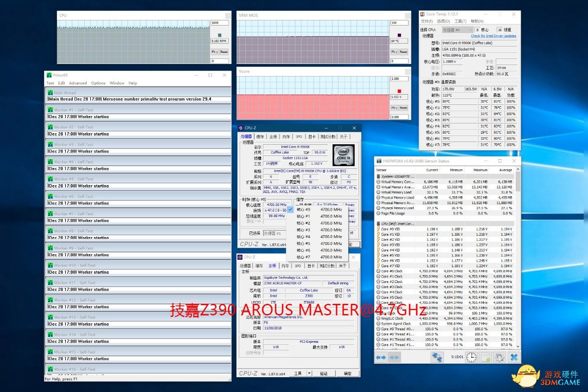Image resolution: width=588 pixels, height=392 pixels.
Task: Reset the HWiNFO elapsed time clock icon
Action: click(471, 357)
